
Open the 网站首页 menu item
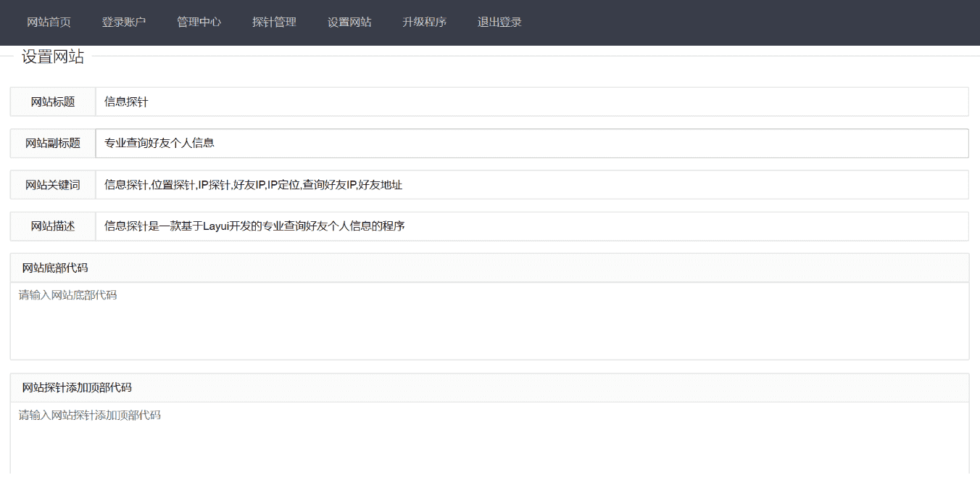(x=47, y=22)
